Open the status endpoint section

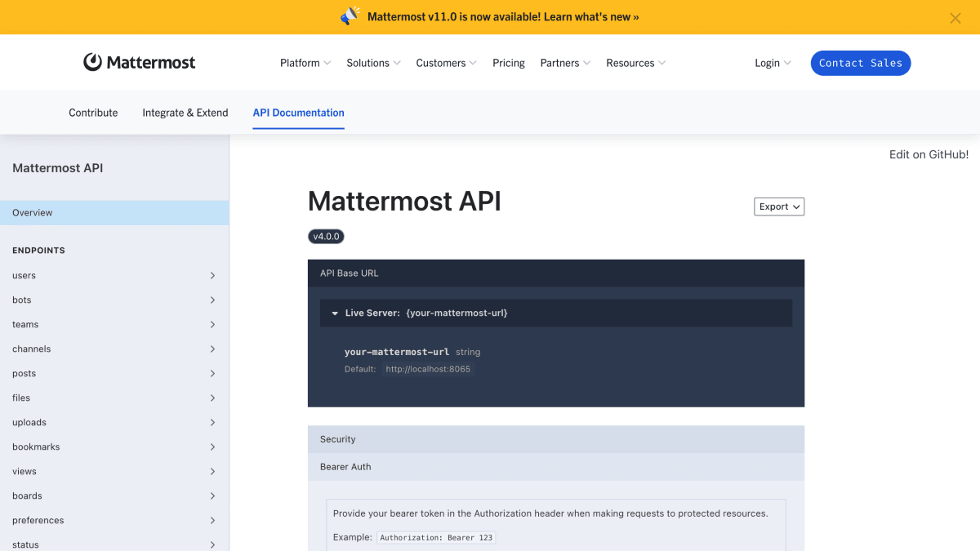tap(114, 544)
